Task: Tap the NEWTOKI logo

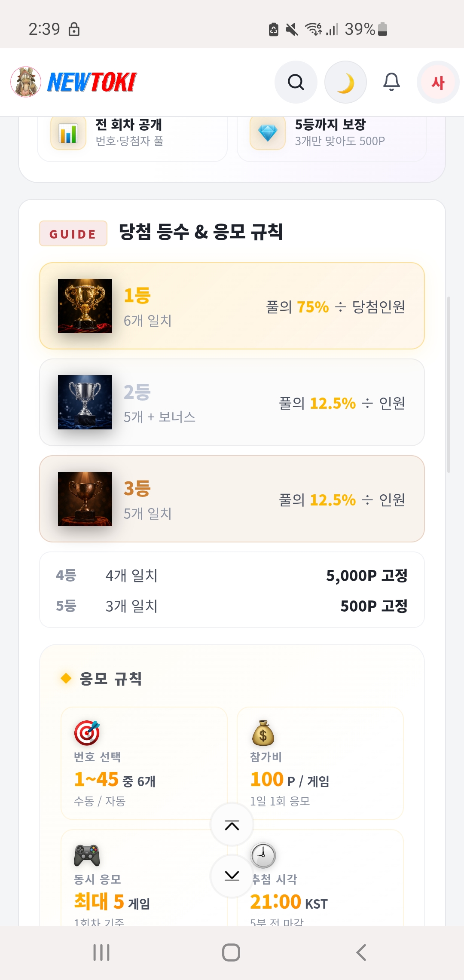Action: (92, 82)
